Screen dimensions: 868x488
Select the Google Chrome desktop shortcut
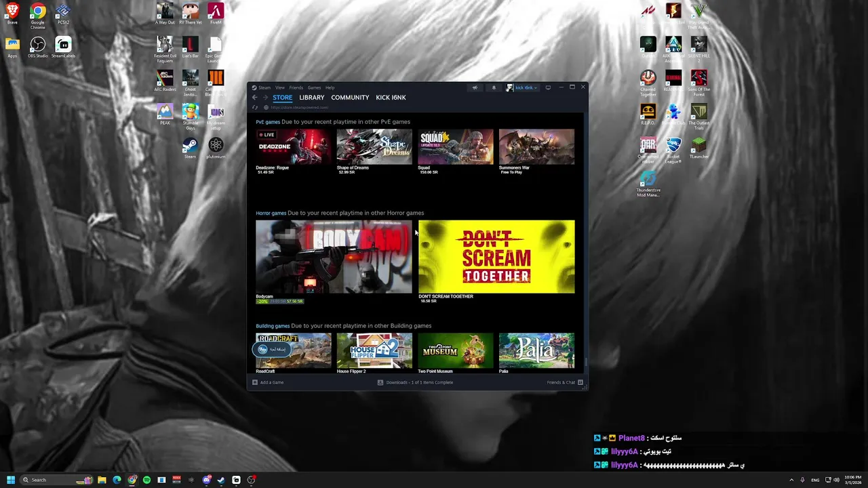(37, 16)
